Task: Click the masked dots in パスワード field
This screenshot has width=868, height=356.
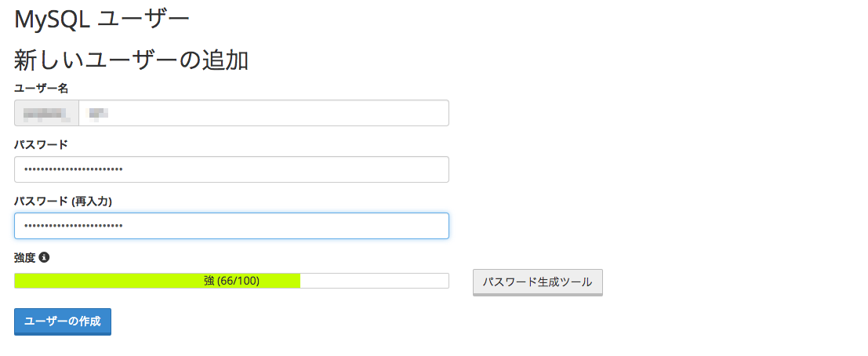Action: [74, 169]
